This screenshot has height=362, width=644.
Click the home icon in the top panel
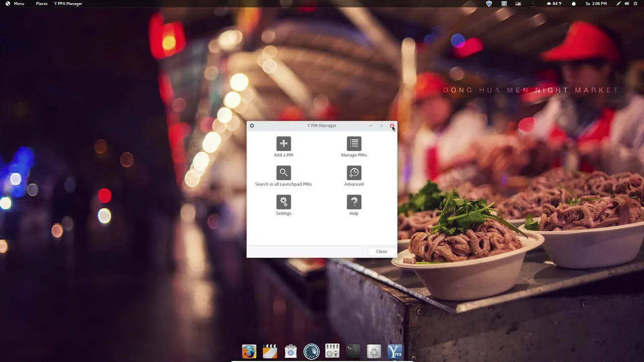(x=574, y=4)
